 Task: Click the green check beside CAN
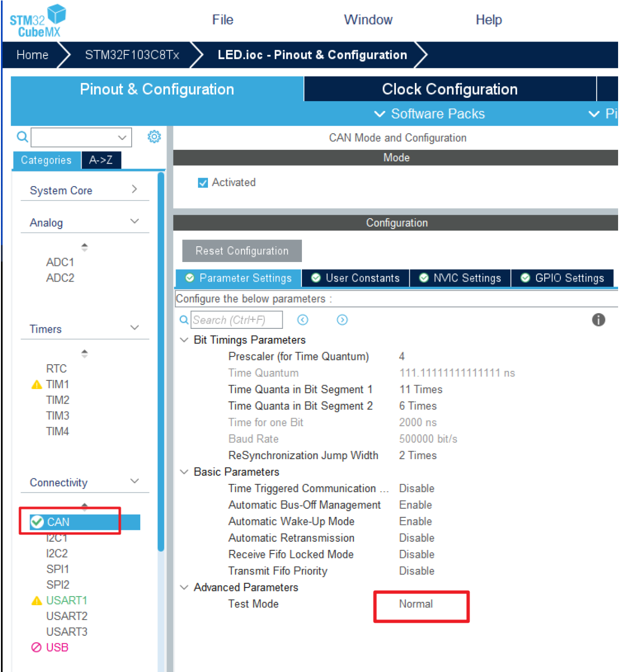[x=37, y=522]
